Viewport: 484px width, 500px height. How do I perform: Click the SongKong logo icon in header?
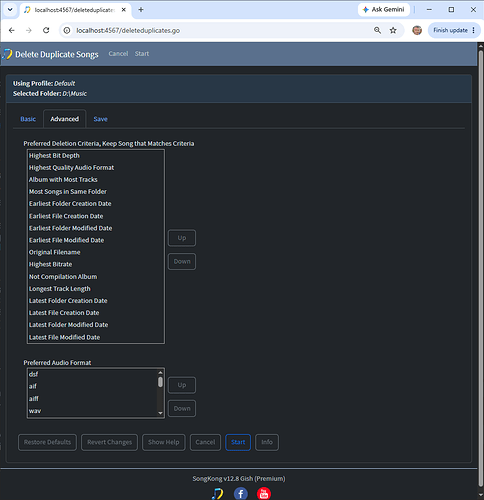point(7,54)
